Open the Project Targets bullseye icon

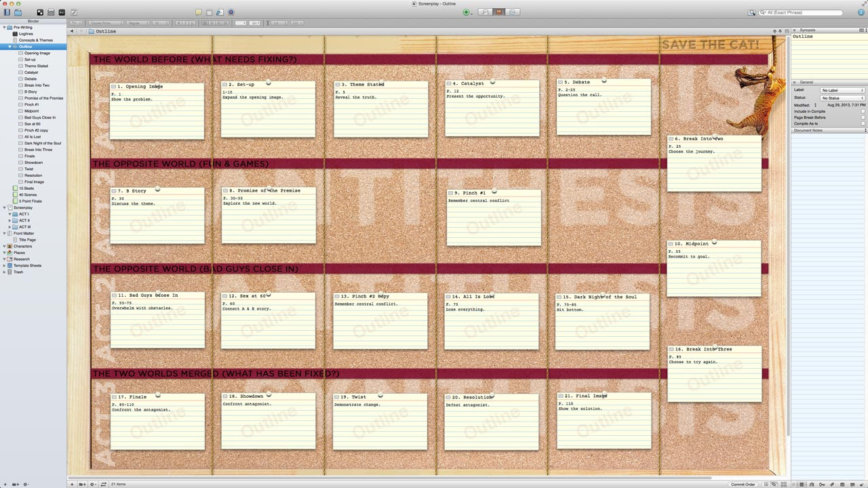231,12
